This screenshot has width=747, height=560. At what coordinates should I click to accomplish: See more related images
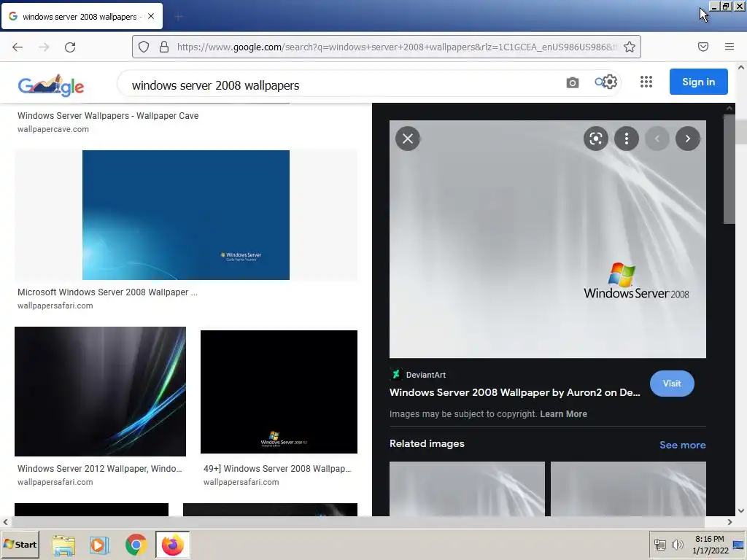[x=682, y=445]
